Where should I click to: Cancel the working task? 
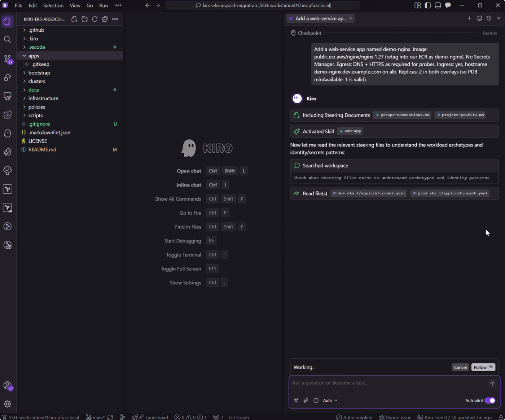460,367
